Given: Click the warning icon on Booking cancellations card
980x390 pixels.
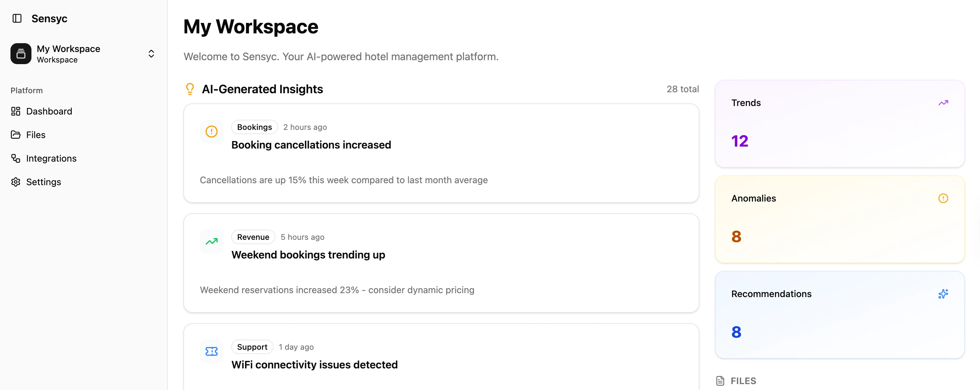Looking at the screenshot, I should coord(211,132).
